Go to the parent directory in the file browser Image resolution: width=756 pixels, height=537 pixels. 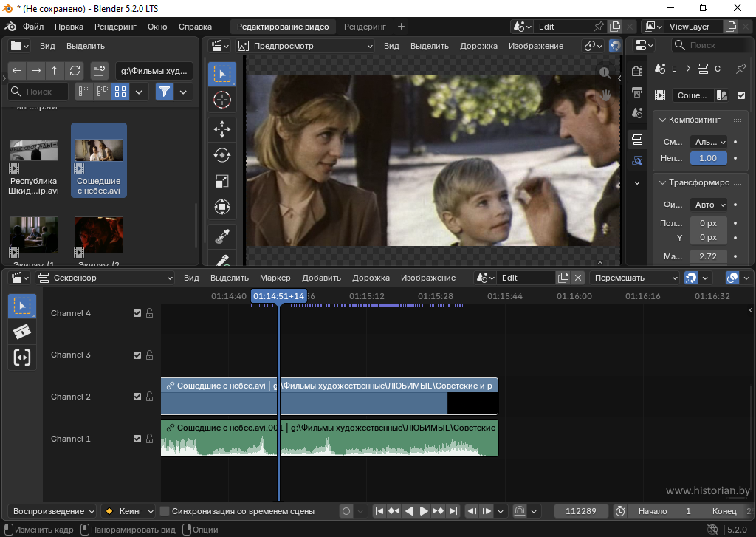tap(55, 70)
